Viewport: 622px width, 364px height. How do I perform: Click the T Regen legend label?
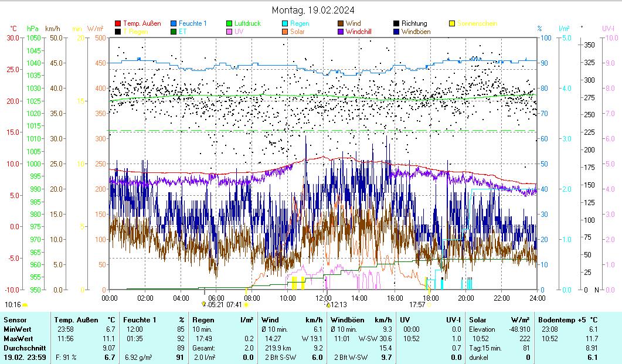pos(135,32)
